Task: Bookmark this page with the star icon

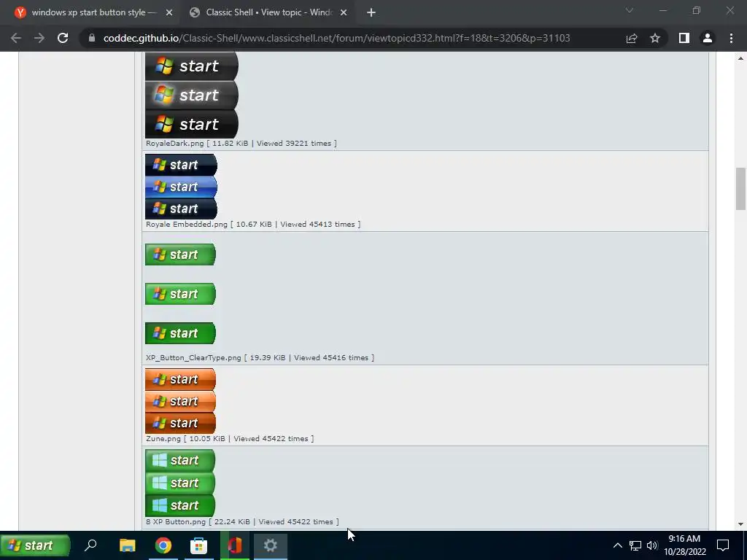Action: click(655, 38)
